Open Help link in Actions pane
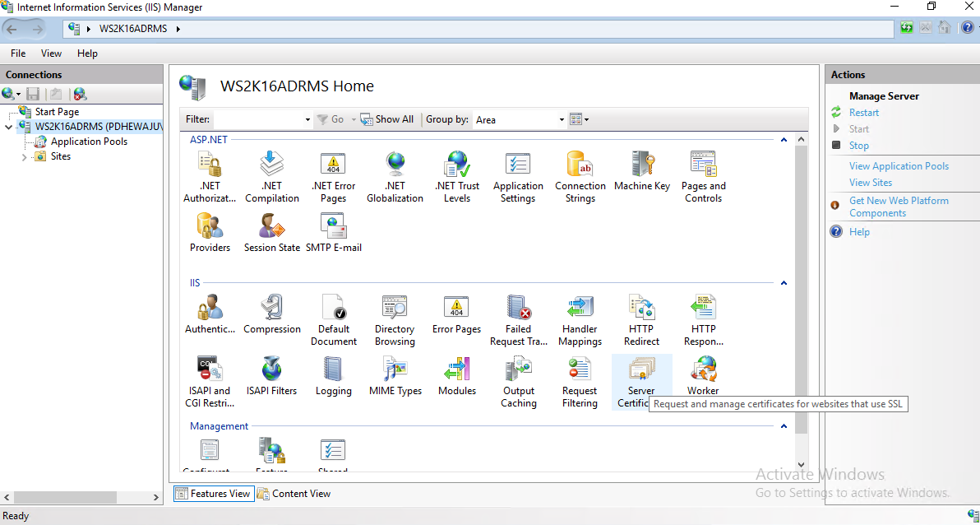 click(x=859, y=231)
